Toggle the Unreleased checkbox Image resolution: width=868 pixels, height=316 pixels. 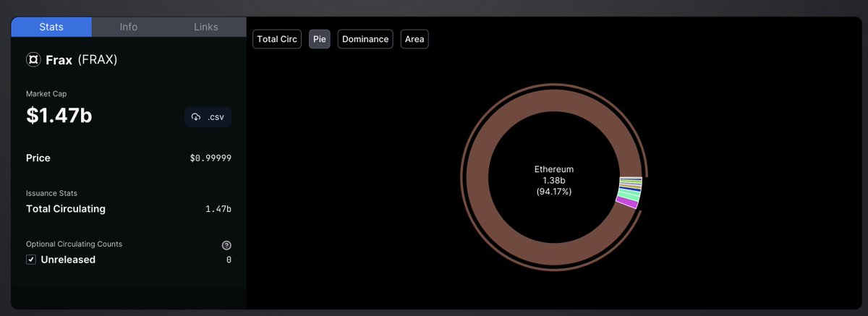pos(31,260)
